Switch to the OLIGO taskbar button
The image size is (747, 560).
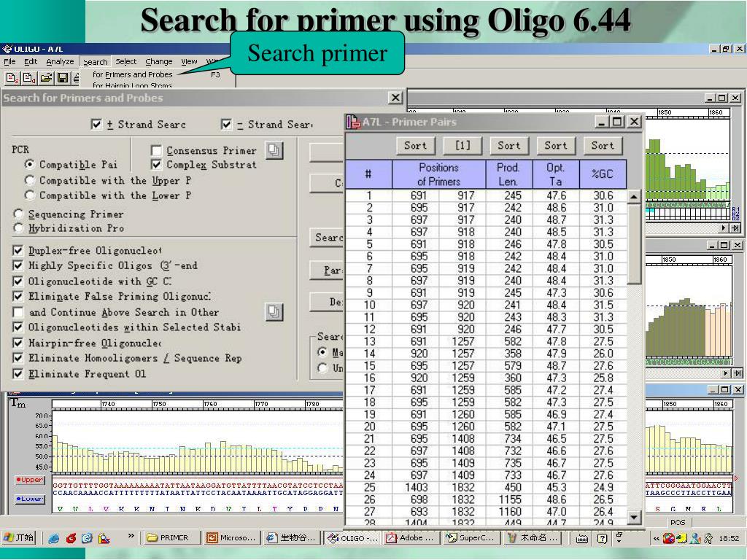pos(353,538)
